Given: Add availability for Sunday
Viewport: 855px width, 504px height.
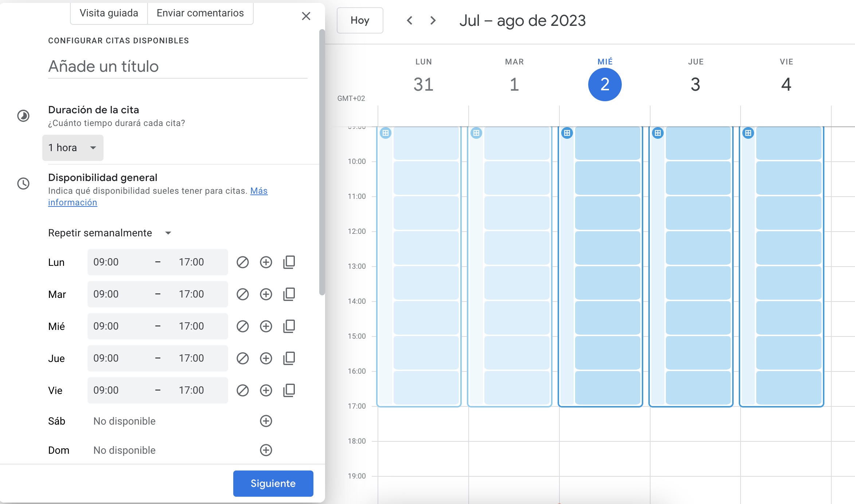Looking at the screenshot, I should [x=266, y=450].
